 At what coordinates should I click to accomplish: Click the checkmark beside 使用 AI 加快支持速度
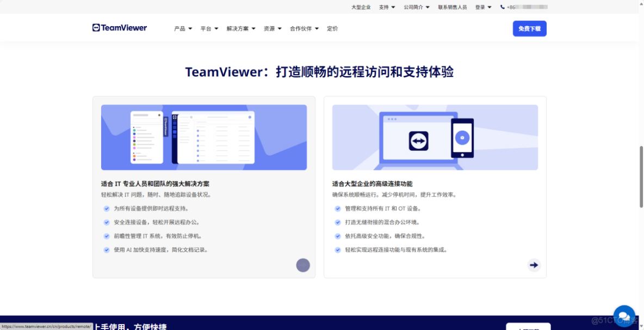tap(107, 249)
